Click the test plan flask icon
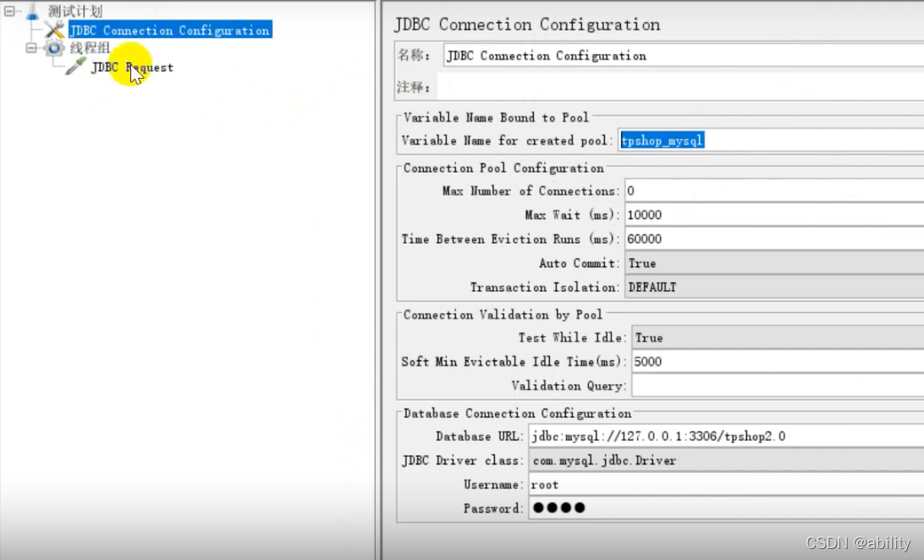The height and width of the screenshot is (560, 924). 32,11
